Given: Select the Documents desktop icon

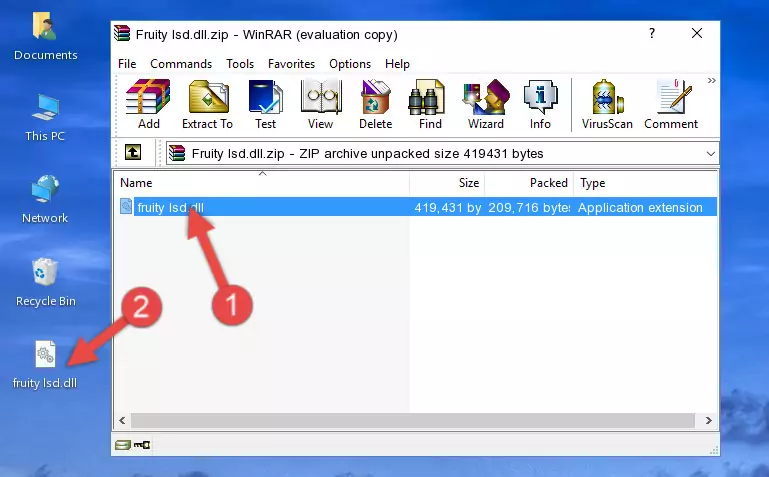Looking at the screenshot, I should [45, 37].
